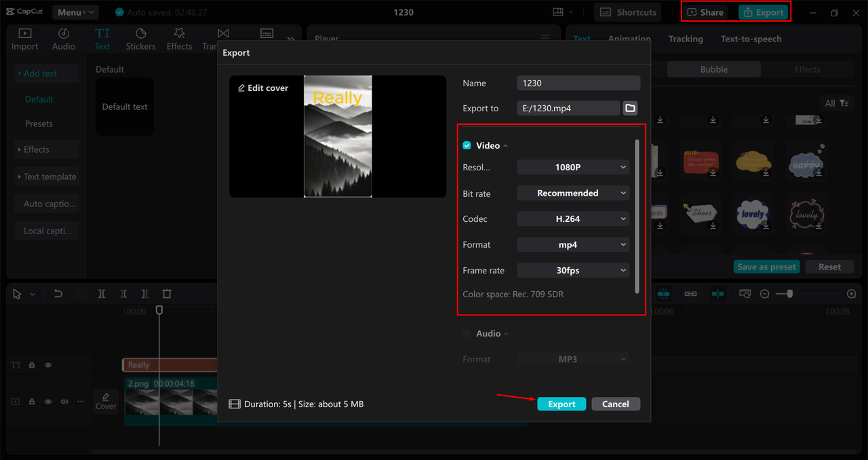Select the Bubble sub-tab
This screenshot has width=868, height=460.
(714, 69)
